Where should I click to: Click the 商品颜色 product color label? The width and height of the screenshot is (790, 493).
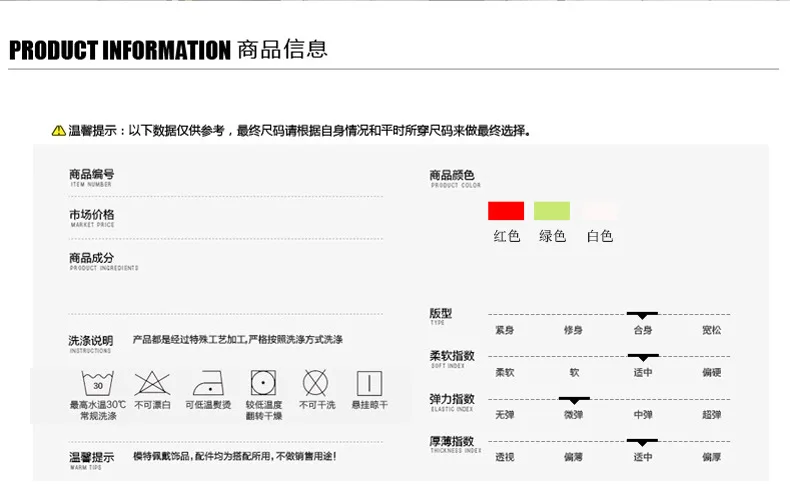(454, 178)
